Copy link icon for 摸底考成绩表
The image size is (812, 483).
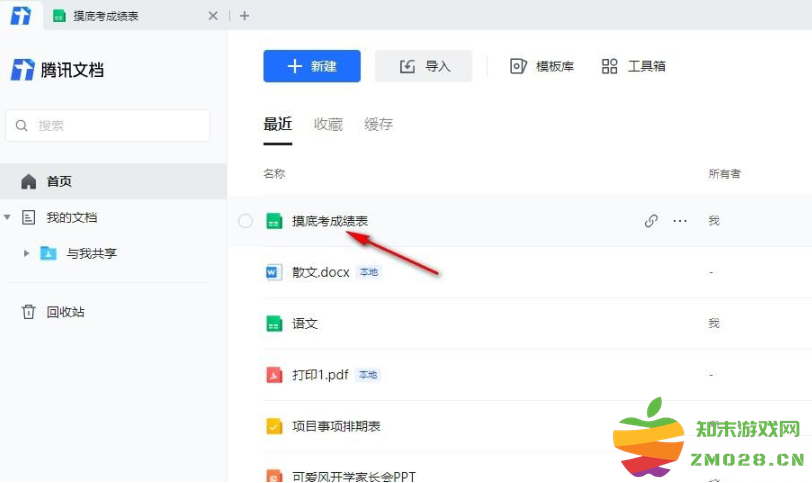coord(651,221)
